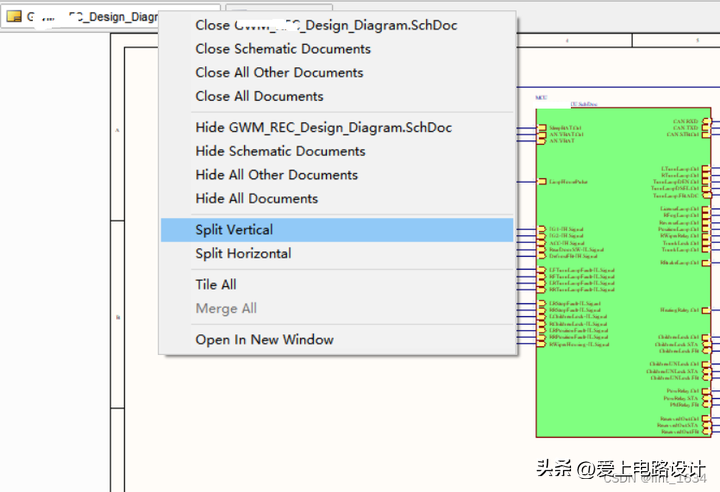Open the document In New Window
Image resolution: width=720 pixels, height=492 pixels.
coord(264,340)
